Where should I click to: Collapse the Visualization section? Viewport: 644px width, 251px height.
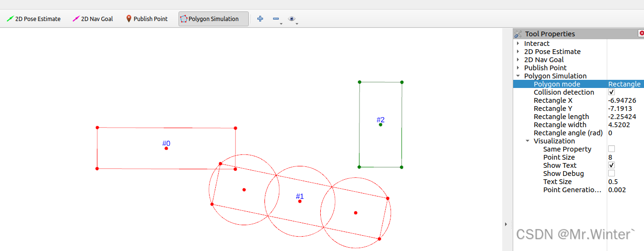point(528,141)
